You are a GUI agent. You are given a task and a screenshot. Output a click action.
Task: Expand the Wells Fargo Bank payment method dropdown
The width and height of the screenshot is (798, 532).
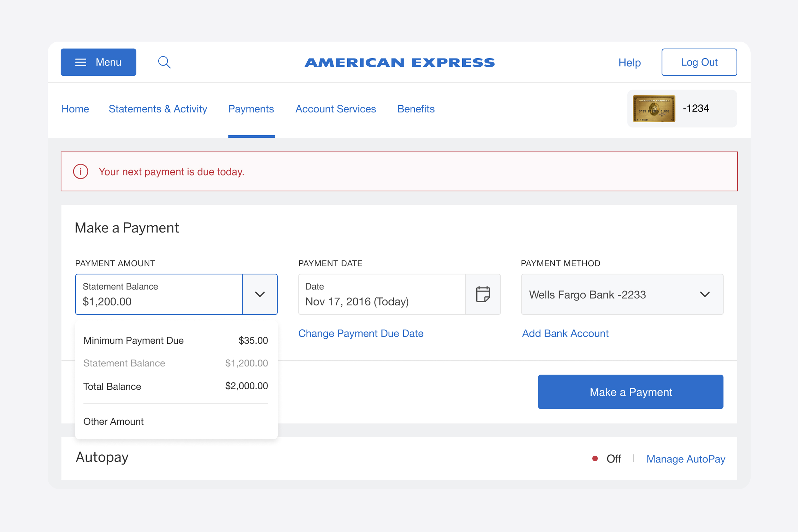[622, 294]
